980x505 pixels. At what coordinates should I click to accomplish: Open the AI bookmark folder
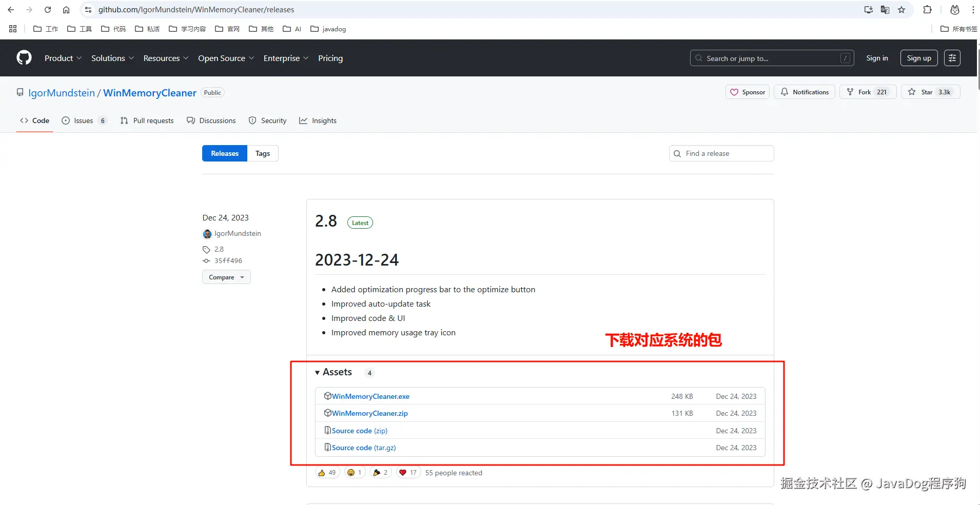(x=292, y=29)
